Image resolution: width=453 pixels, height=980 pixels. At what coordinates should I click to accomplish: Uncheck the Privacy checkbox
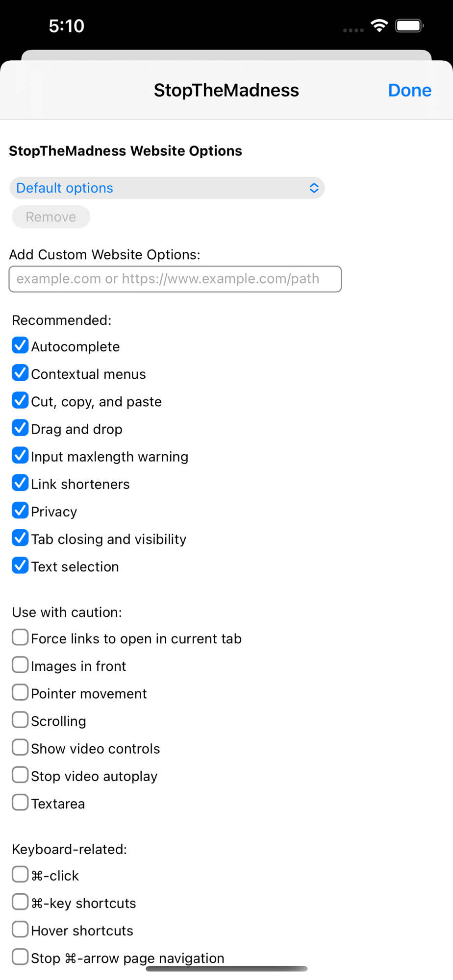pos(20,510)
